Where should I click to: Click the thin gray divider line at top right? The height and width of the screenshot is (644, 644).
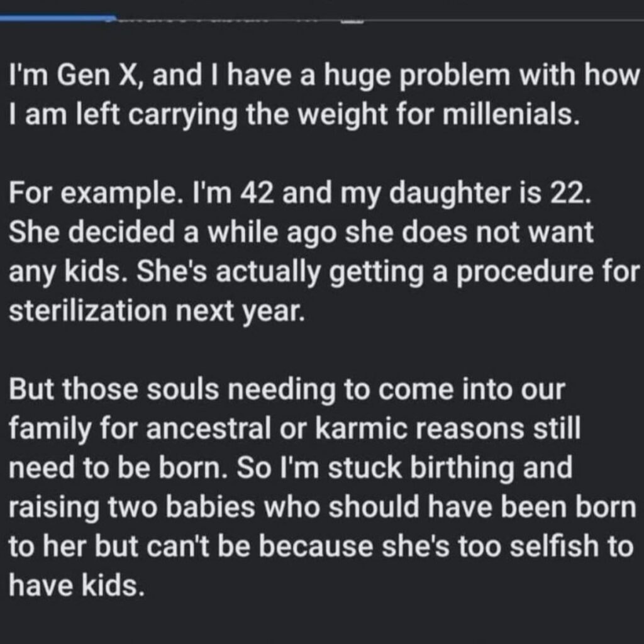[x=503, y=21]
